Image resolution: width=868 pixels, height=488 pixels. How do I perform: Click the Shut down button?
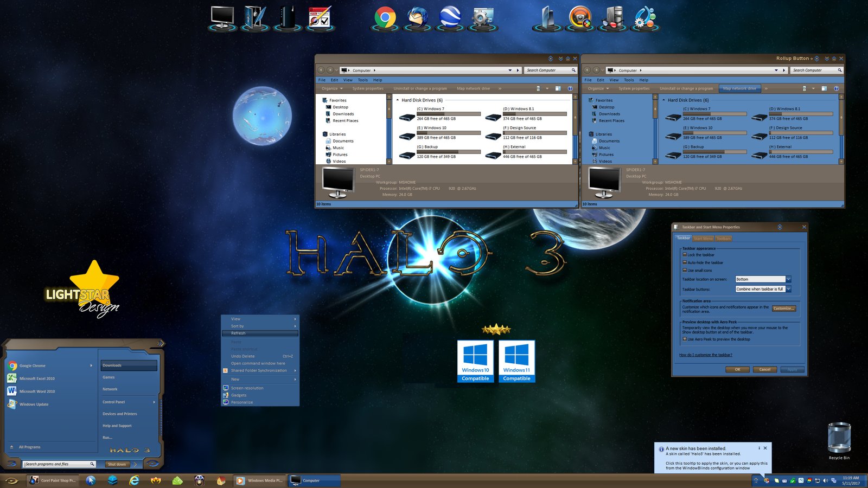coord(117,464)
